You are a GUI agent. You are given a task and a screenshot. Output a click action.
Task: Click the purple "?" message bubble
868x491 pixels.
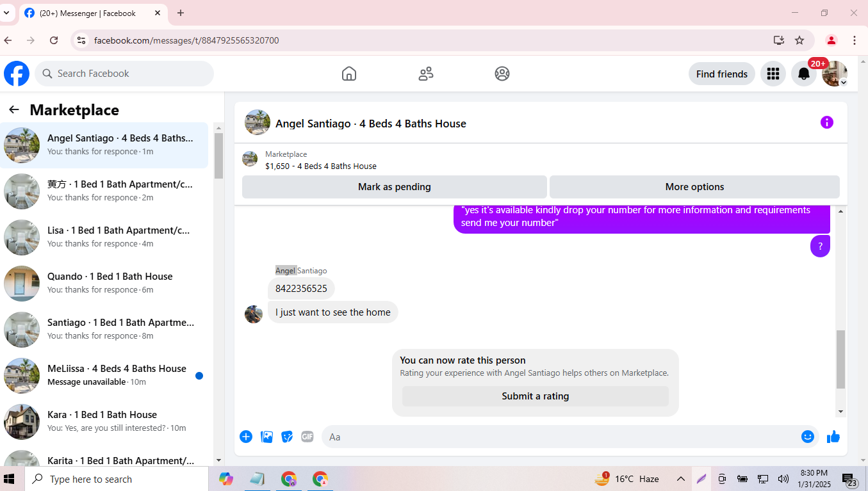pos(820,246)
